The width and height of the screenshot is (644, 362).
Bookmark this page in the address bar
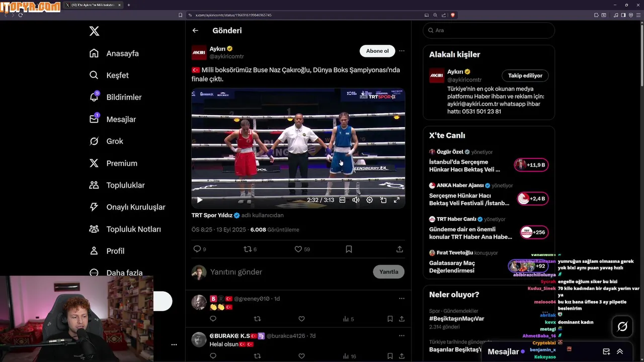pyautogui.click(x=181, y=15)
